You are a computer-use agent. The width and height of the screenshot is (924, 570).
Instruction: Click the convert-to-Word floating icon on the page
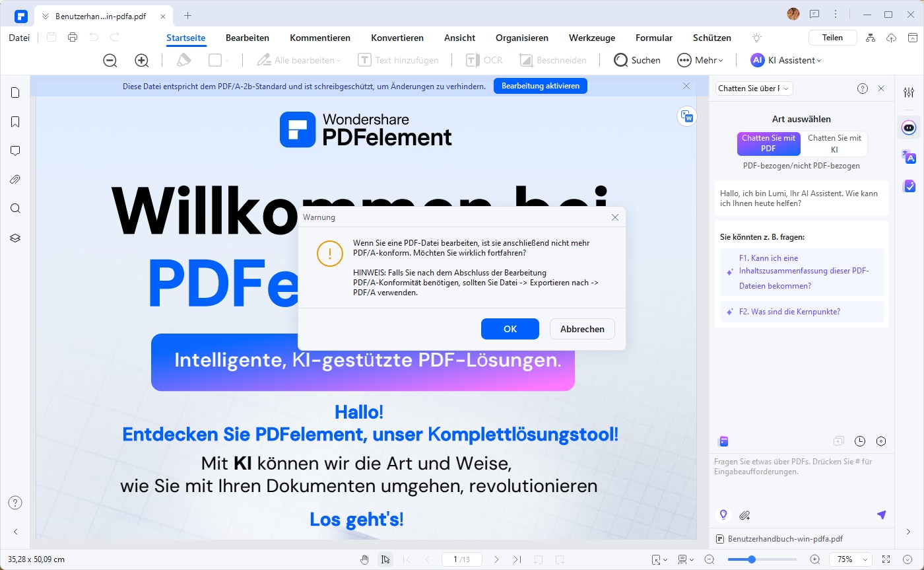687,116
